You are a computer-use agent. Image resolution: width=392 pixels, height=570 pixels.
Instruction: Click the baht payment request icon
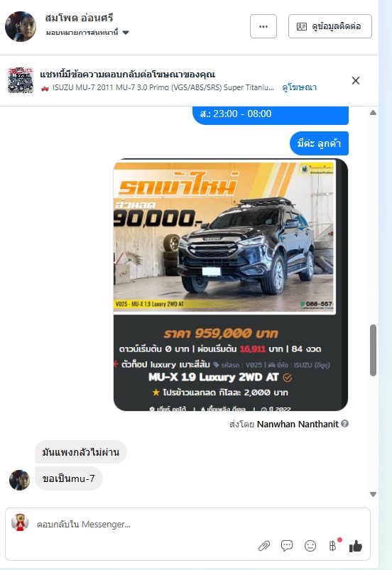pos(333,546)
